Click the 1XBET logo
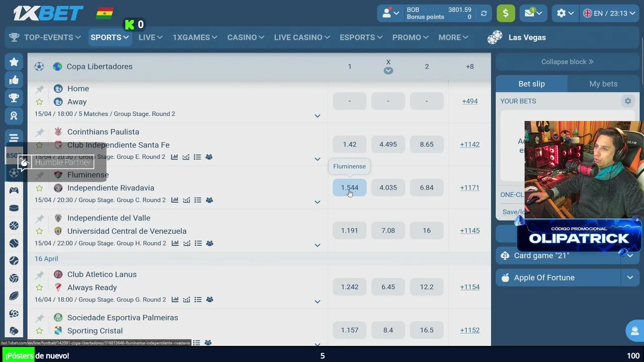Viewport: 644px width, 362px height. coord(48,13)
